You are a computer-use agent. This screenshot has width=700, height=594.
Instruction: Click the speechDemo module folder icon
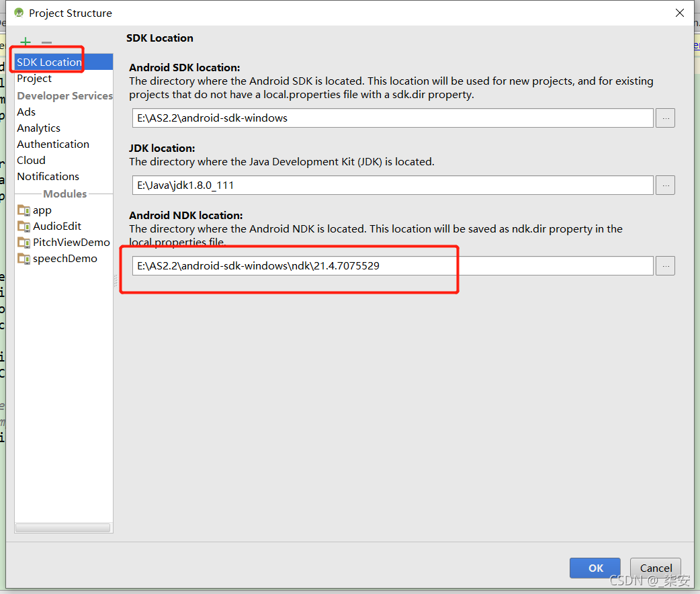pos(24,259)
